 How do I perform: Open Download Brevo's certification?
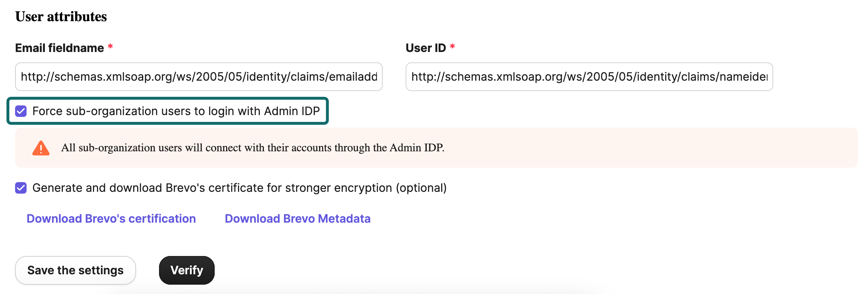pyautogui.click(x=111, y=218)
